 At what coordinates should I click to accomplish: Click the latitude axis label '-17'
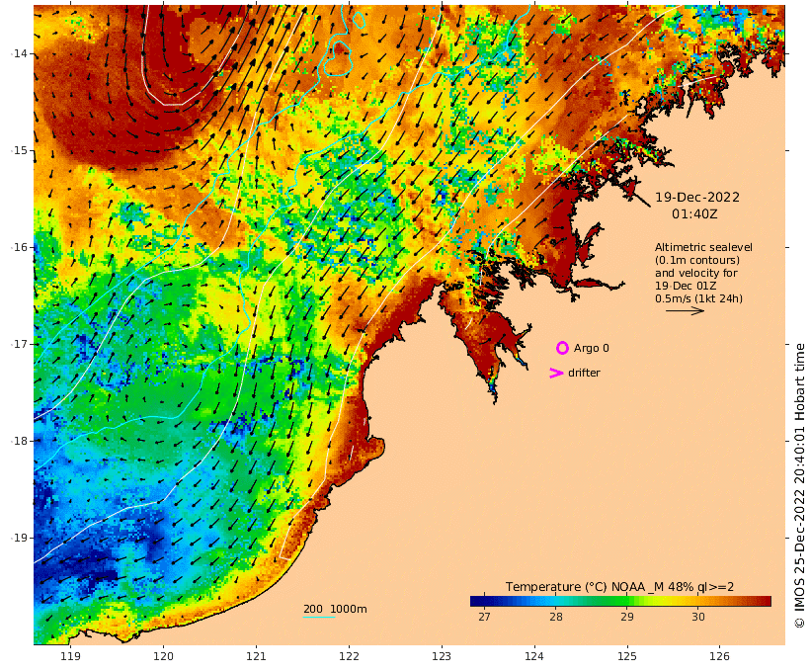pyautogui.click(x=20, y=344)
